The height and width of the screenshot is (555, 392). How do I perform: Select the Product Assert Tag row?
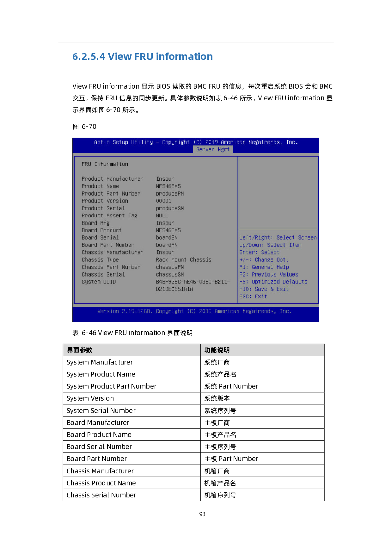point(109,215)
